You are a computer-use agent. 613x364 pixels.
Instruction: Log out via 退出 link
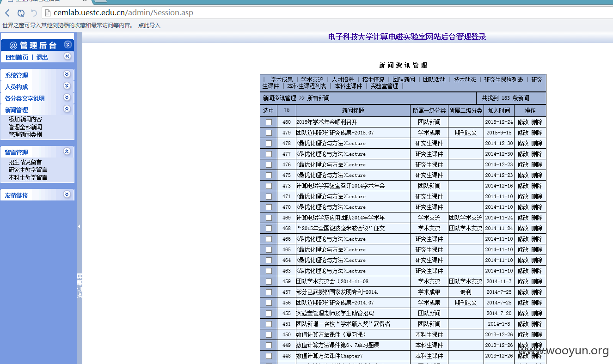click(42, 57)
